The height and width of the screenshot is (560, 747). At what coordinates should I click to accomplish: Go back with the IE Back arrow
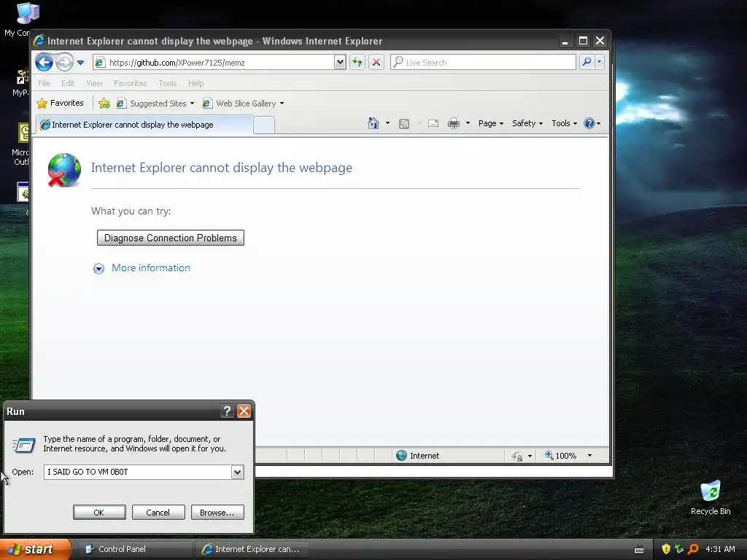click(x=44, y=63)
